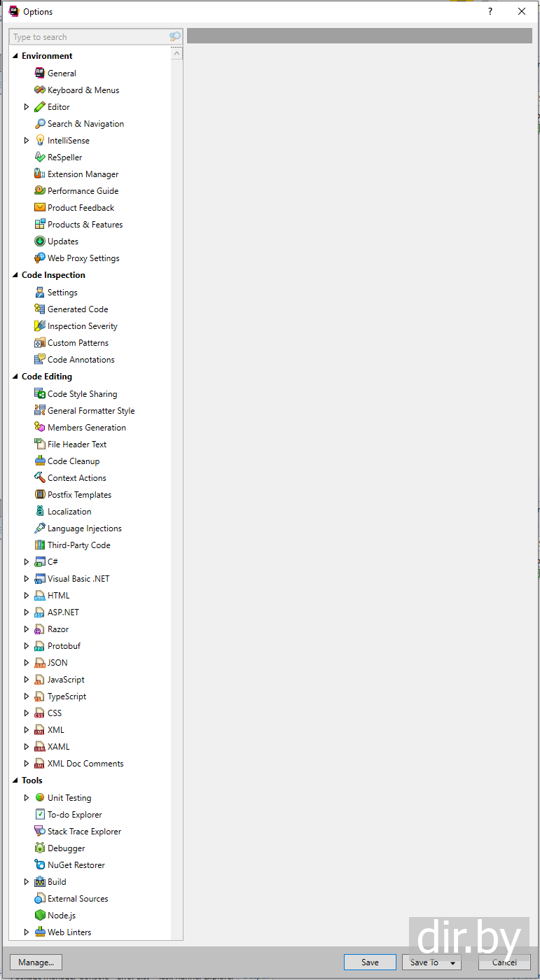This screenshot has height=980, width=540.
Task: Expand the Editor node
Action: click(27, 107)
